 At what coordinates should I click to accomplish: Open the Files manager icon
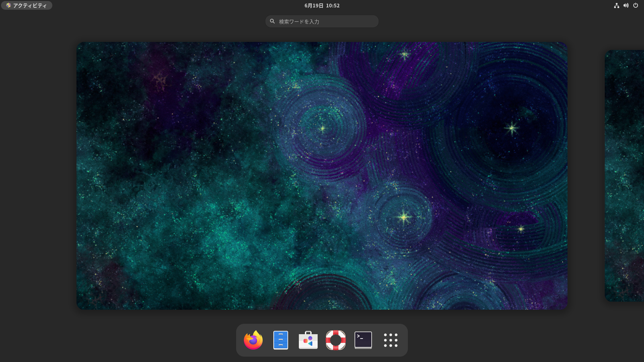tap(281, 340)
